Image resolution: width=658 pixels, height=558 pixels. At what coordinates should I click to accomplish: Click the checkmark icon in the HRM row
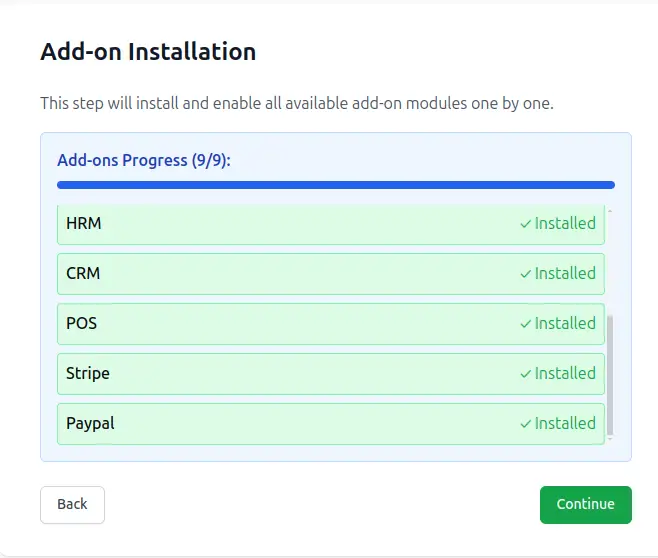point(525,224)
